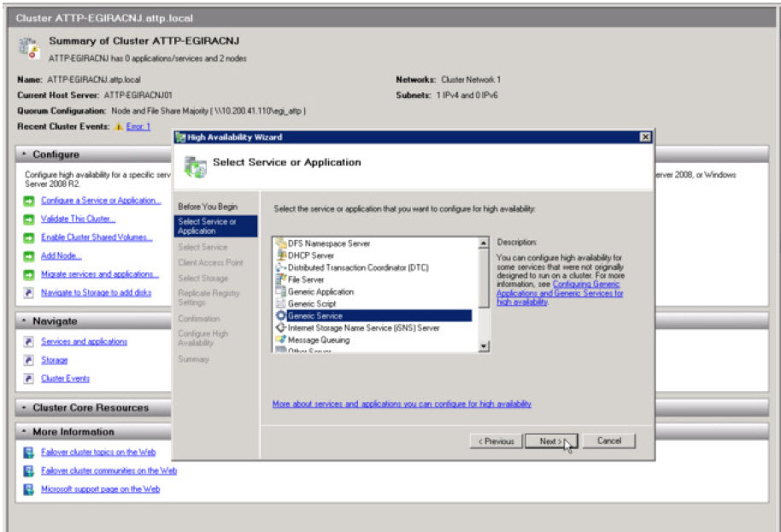Open Failover cluster communities on the Web

[109, 471]
